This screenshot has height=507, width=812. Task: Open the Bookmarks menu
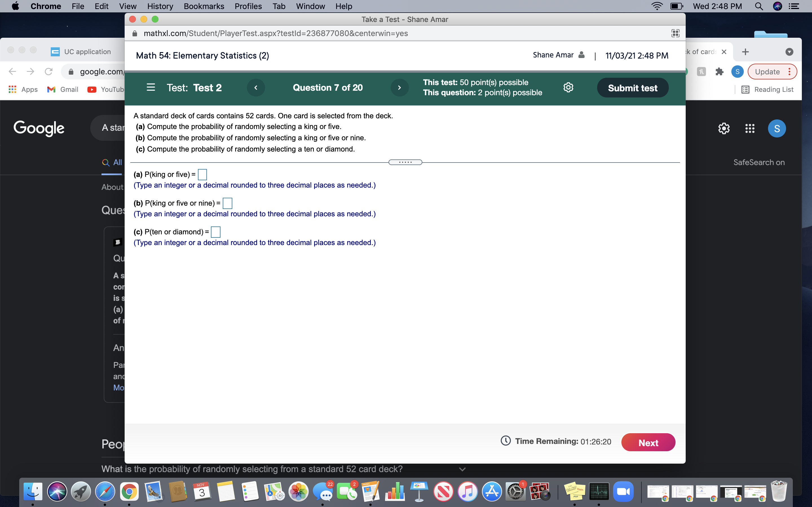(204, 6)
